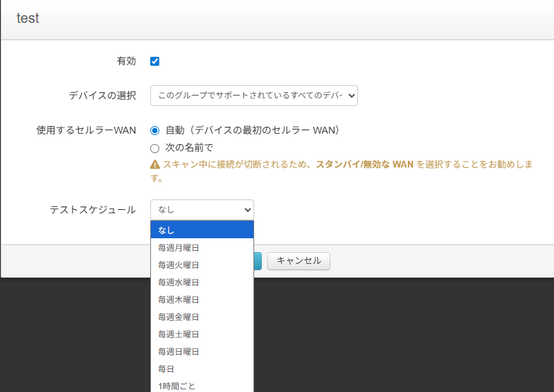Select the 自動 cellular WAN radio button
Image resolution: width=554 pixels, height=392 pixels.
click(x=155, y=130)
